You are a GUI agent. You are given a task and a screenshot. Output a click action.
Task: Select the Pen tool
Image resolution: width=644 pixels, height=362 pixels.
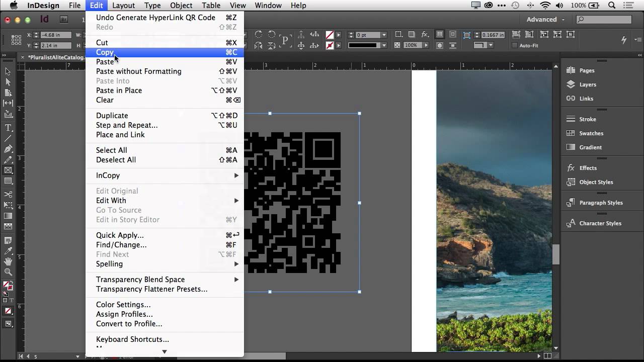pos(8,149)
